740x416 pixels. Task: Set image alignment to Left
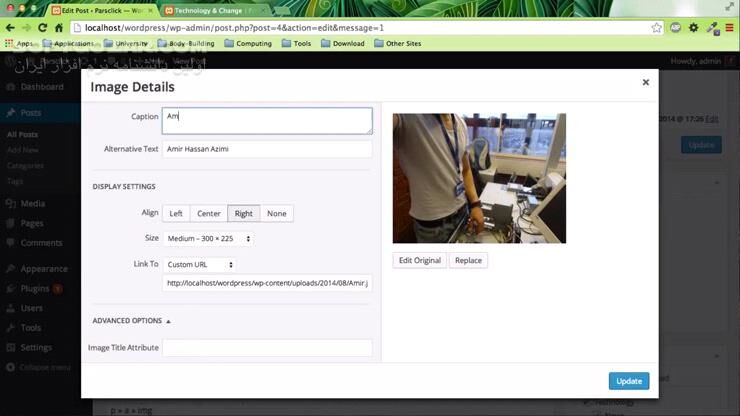coord(176,213)
